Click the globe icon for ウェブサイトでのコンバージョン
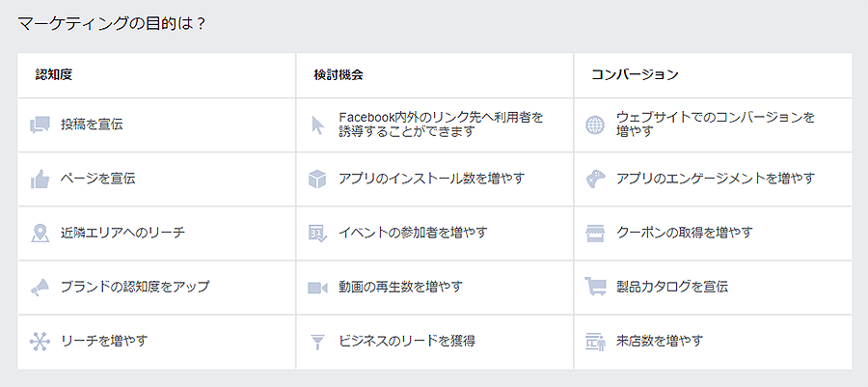The height and width of the screenshot is (387, 868). pos(596,125)
